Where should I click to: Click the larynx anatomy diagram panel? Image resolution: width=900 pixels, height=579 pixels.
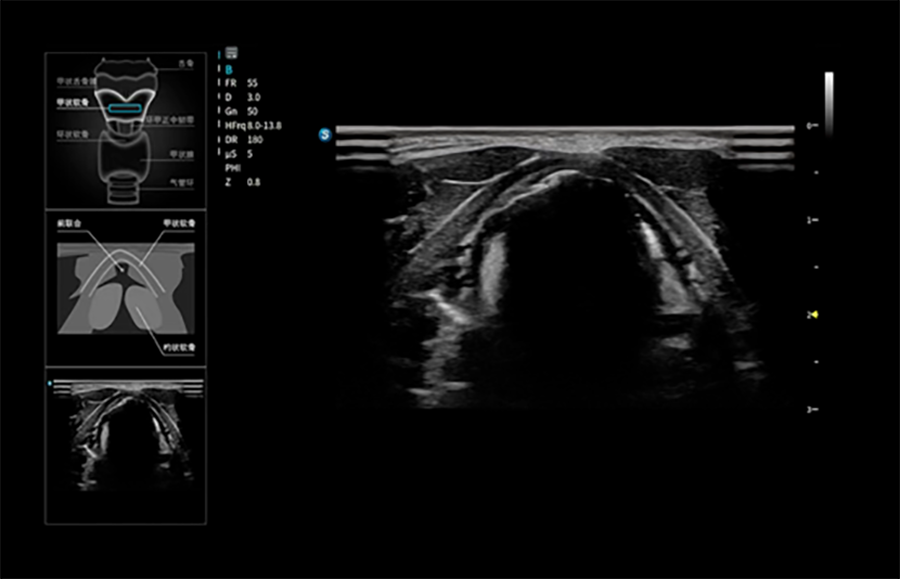tap(125, 130)
